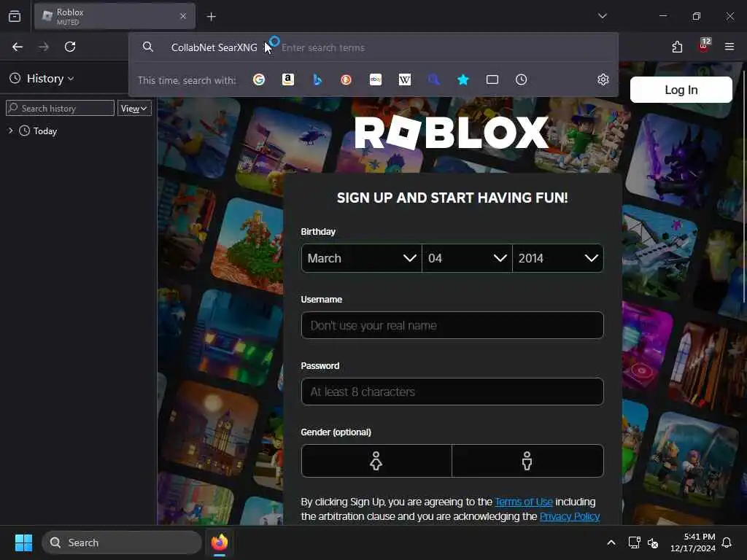The image size is (747, 560).
Task: Click the taskbar Search box
Action: (x=122, y=542)
